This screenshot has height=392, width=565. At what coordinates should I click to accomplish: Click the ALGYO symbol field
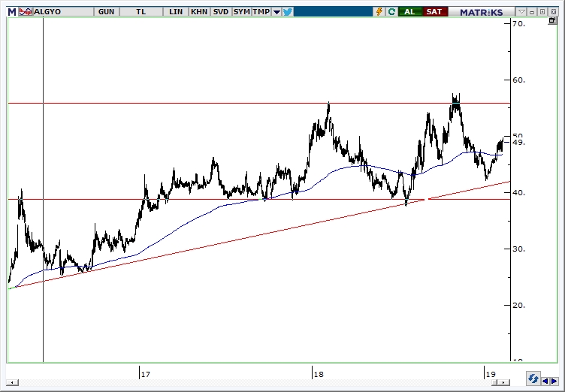click(x=63, y=12)
